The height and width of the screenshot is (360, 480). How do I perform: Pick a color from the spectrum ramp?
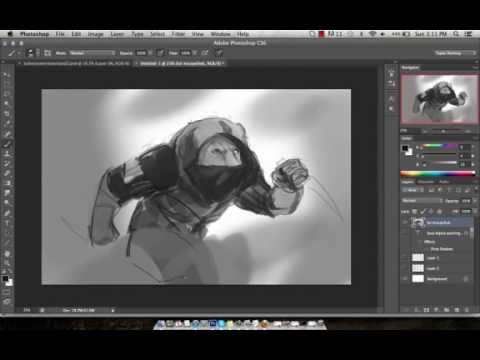[x=438, y=173]
